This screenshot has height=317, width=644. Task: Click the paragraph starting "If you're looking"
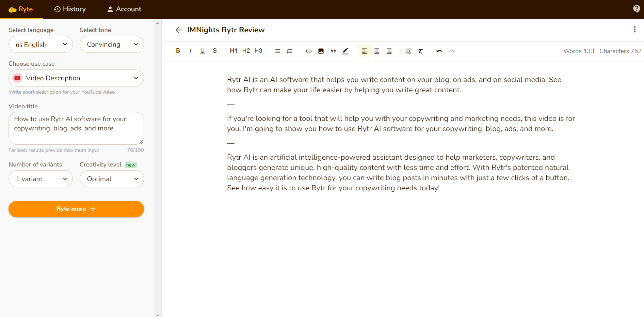[401, 124]
